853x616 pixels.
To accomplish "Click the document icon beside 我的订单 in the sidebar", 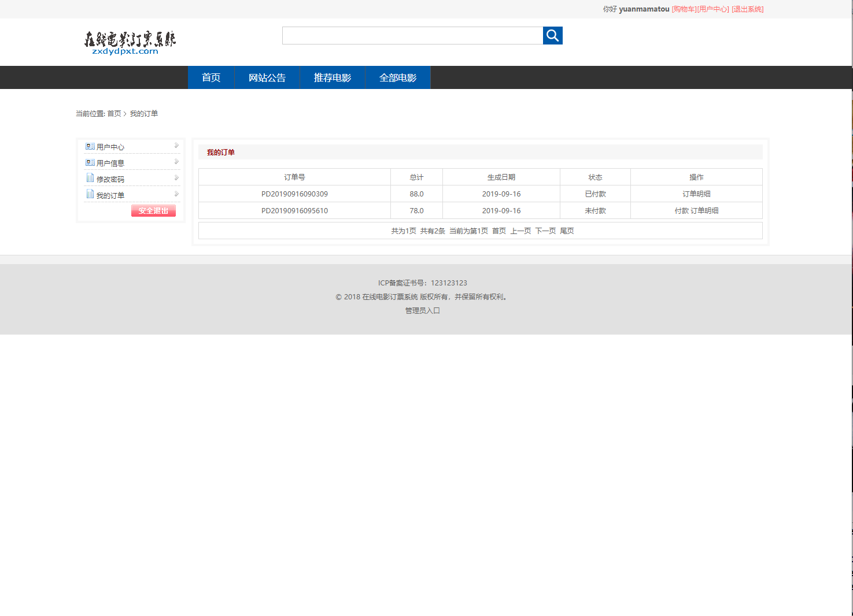I will [90, 194].
